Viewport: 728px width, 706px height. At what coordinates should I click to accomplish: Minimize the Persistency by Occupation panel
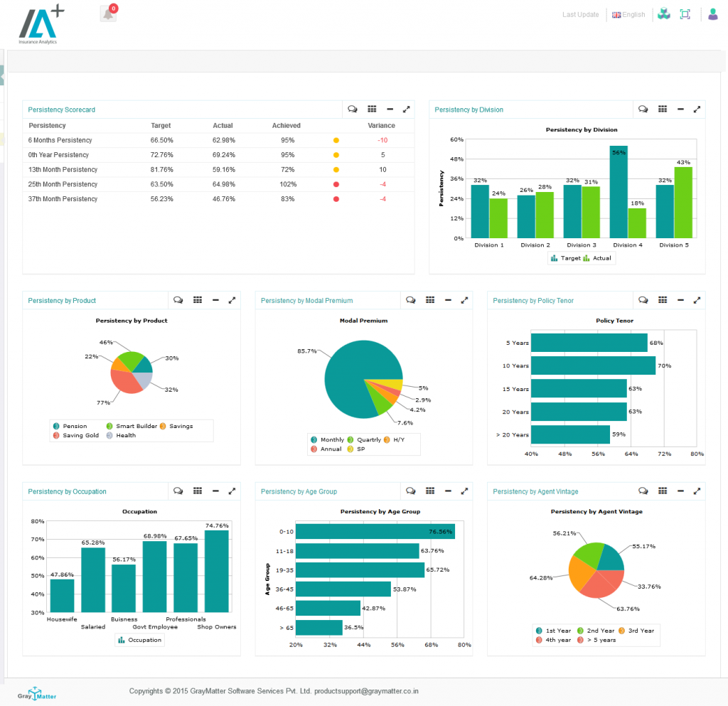215,491
